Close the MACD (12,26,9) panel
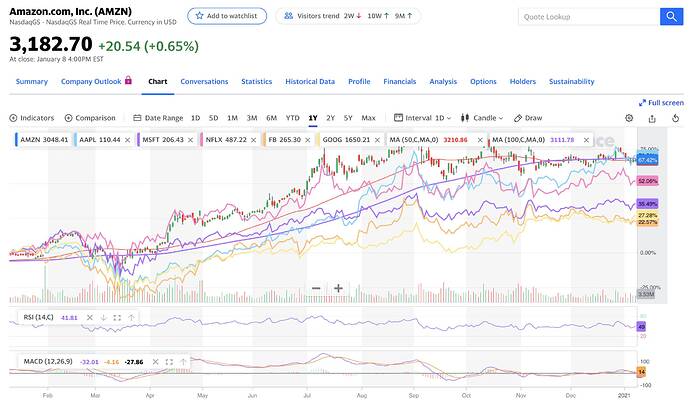Viewport: 690px width, 404px height. [x=155, y=362]
